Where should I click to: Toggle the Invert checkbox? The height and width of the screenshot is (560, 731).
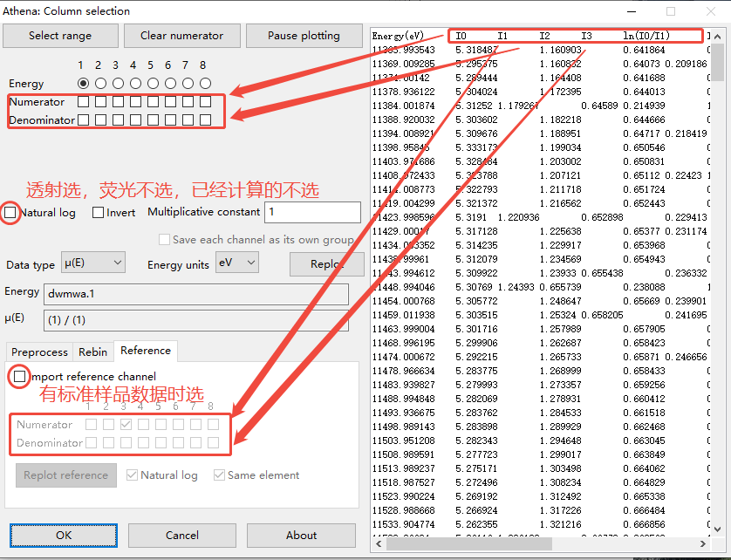pos(99,212)
